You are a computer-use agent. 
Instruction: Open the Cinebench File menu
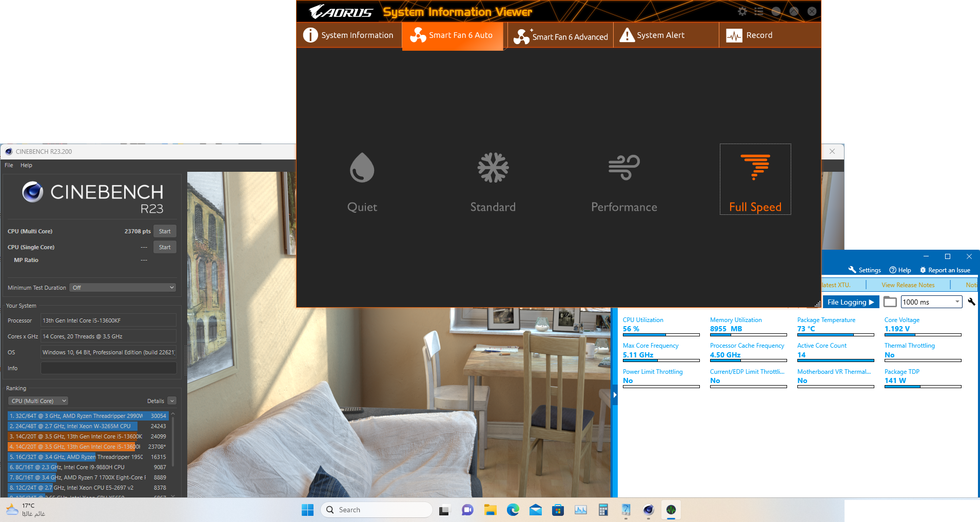pyautogui.click(x=9, y=165)
